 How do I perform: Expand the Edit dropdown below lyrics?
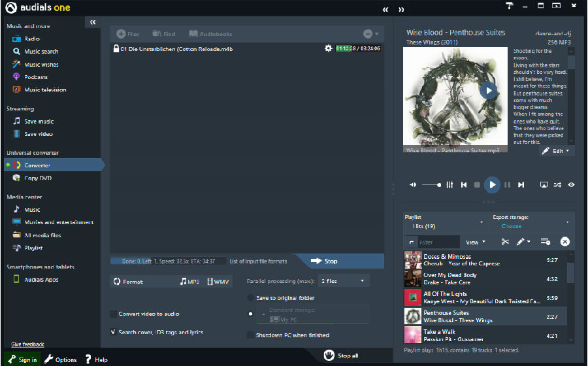(x=557, y=151)
